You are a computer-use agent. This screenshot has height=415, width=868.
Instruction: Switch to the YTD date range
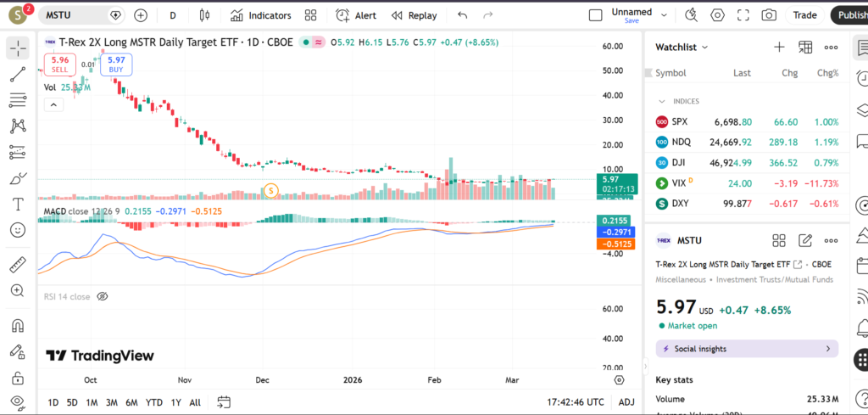pos(153,402)
